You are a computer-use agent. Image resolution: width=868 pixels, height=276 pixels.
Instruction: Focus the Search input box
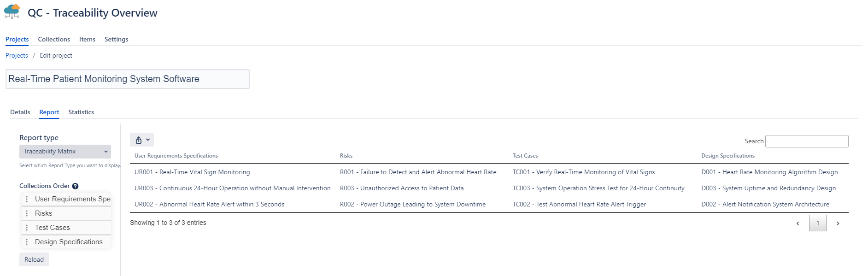(x=807, y=141)
